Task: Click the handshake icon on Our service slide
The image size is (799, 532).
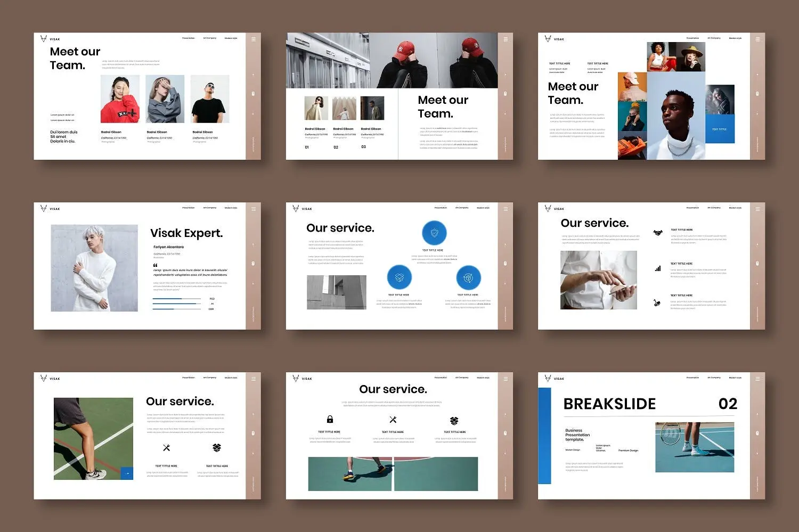Action: click(658, 232)
